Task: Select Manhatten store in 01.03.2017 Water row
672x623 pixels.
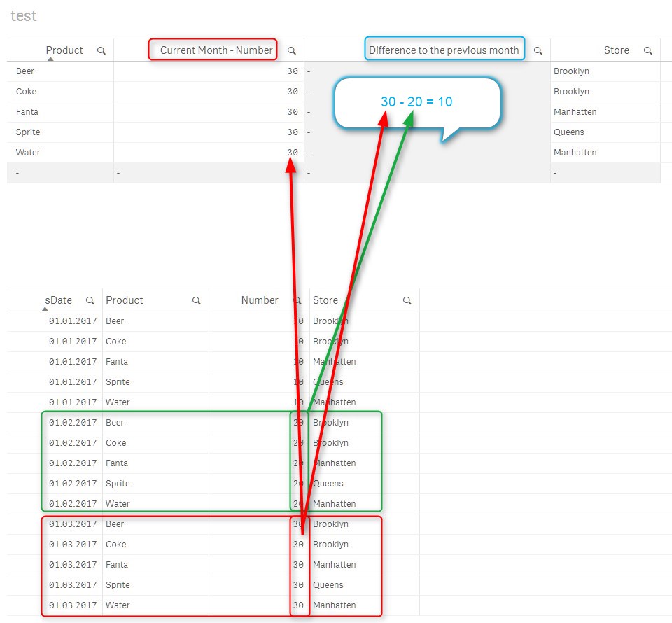Action: click(335, 605)
